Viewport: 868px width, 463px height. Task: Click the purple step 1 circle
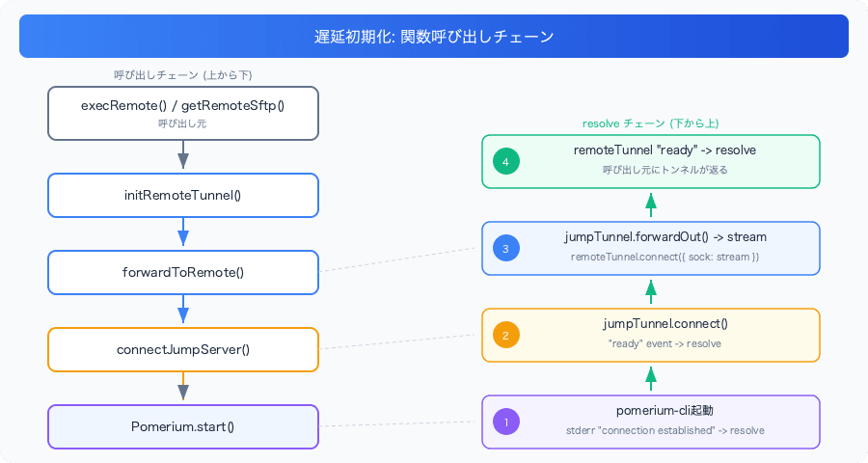(506, 422)
